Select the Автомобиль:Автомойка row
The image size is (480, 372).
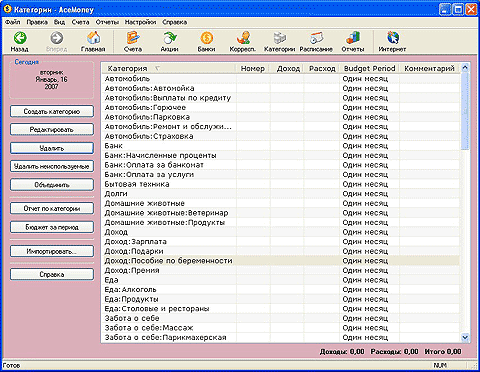pyautogui.click(x=281, y=88)
